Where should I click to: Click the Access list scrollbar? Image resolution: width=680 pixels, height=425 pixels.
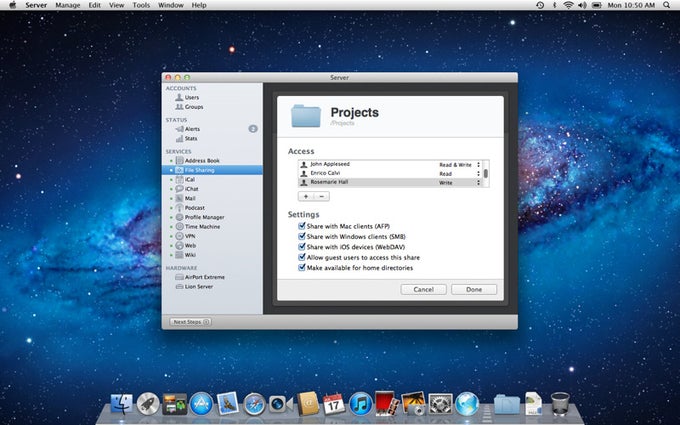tap(486, 173)
